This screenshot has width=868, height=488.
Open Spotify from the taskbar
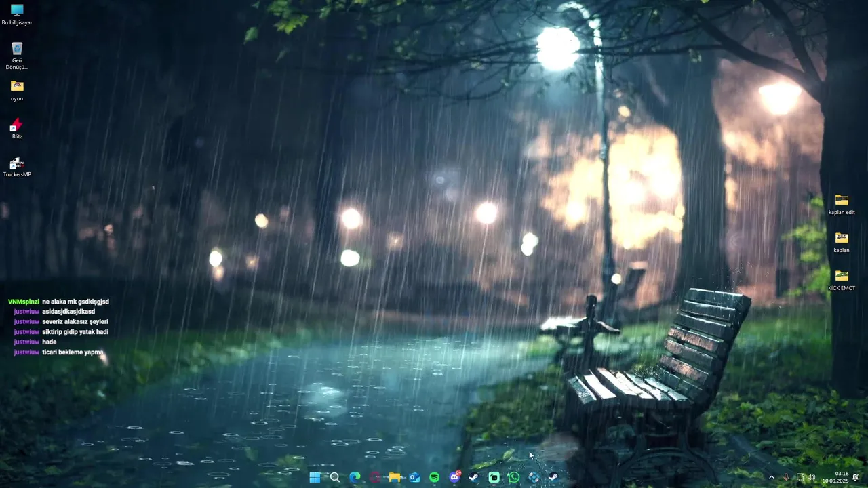pos(435,477)
